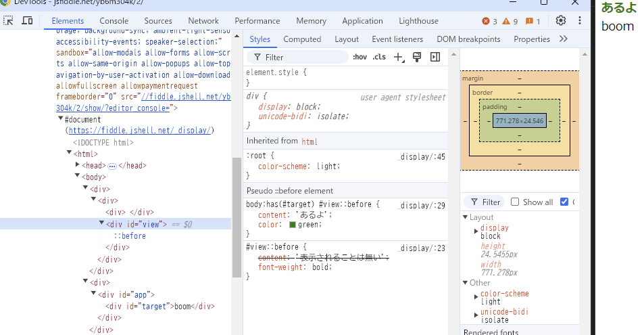Click the display: block declaration

point(289,107)
